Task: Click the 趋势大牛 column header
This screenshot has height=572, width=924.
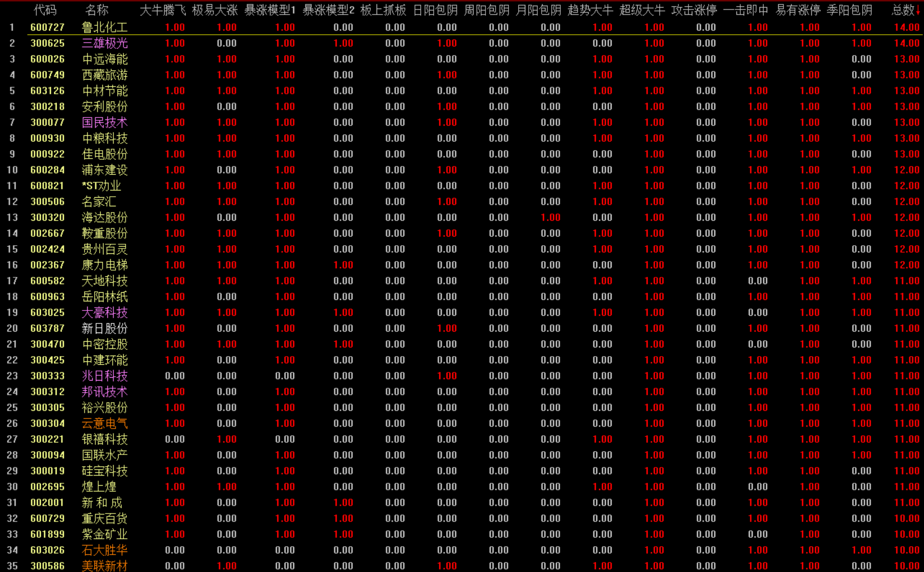Action: coord(591,10)
